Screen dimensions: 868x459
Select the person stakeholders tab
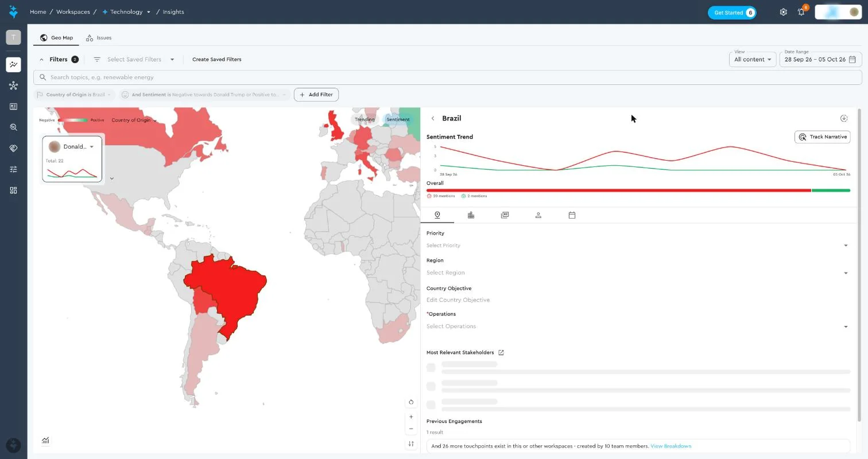538,215
